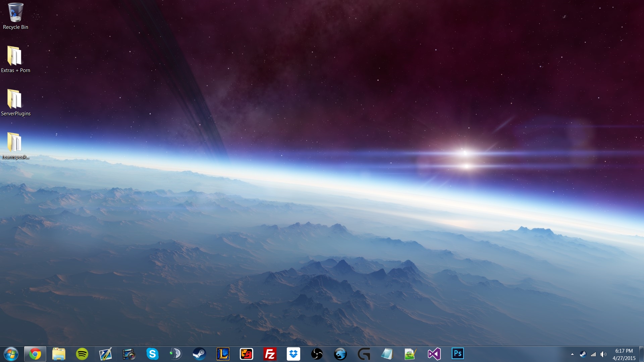Open Notepad++ from the taskbar
The width and height of the screenshot is (644, 362).
pos(410,354)
